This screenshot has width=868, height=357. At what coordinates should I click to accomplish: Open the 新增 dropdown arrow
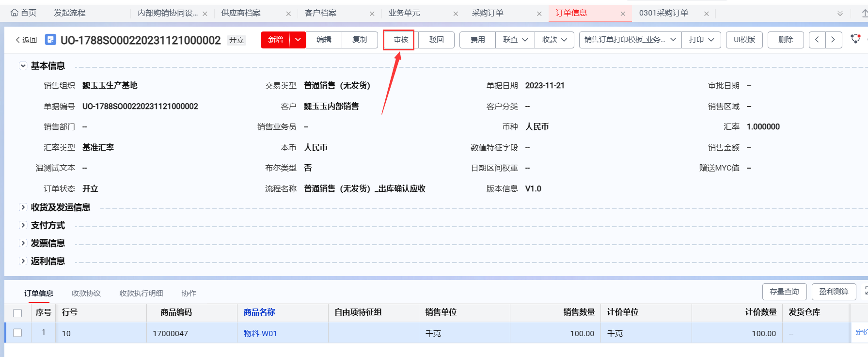tap(298, 40)
